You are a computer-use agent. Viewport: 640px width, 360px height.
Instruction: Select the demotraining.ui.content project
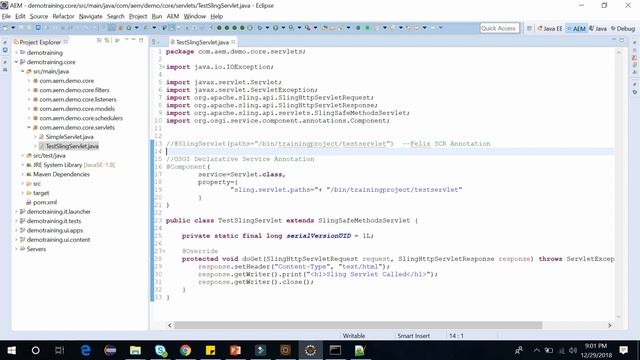coord(58,240)
